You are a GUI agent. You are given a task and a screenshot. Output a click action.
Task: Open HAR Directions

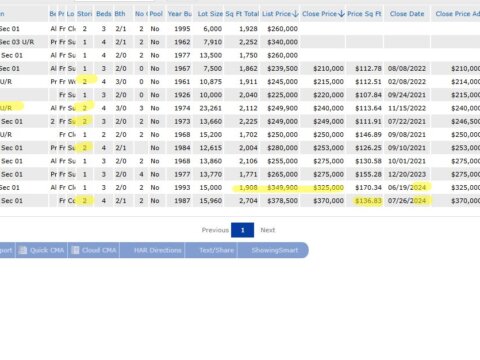click(x=157, y=250)
